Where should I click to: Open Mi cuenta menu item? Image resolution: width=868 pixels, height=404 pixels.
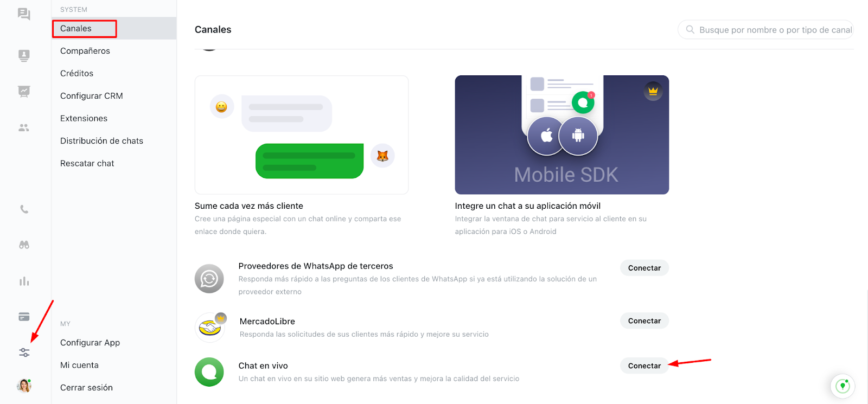point(79,365)
